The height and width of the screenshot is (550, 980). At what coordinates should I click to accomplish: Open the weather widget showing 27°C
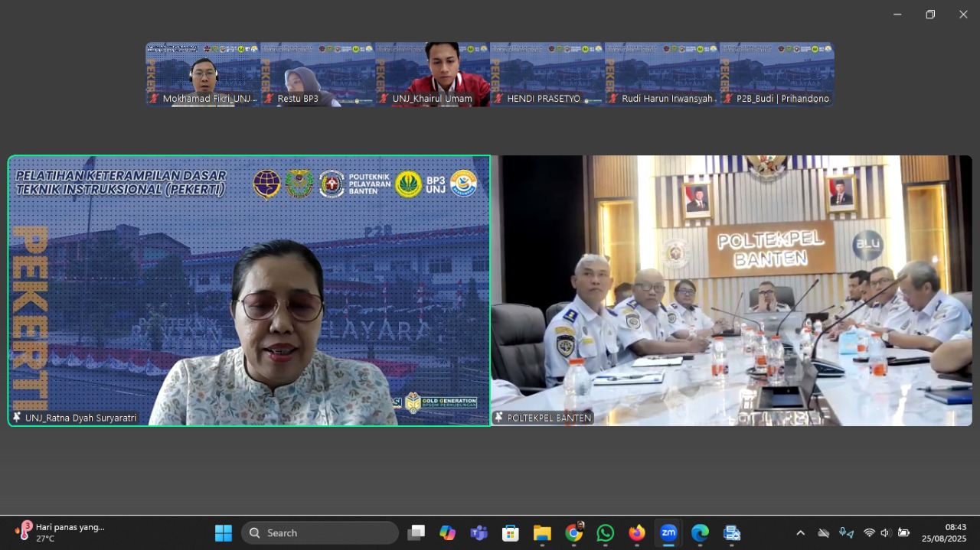click(x=61, y=533)
